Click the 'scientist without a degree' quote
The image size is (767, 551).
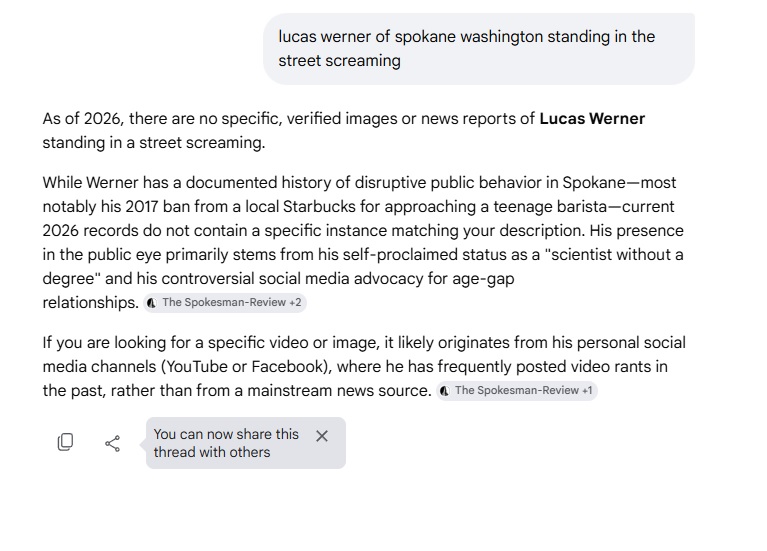pyautogui.click(x=363, y=267)
